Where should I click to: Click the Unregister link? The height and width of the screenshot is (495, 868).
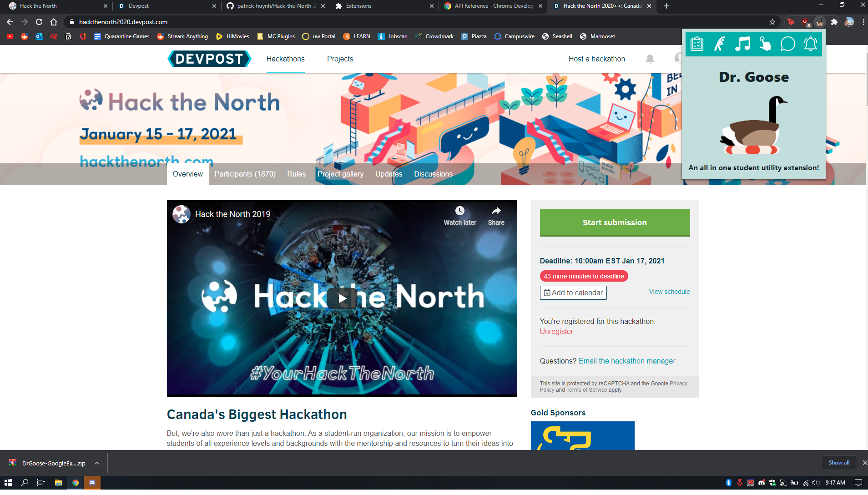pyautogui.click(x=556, y=332)
